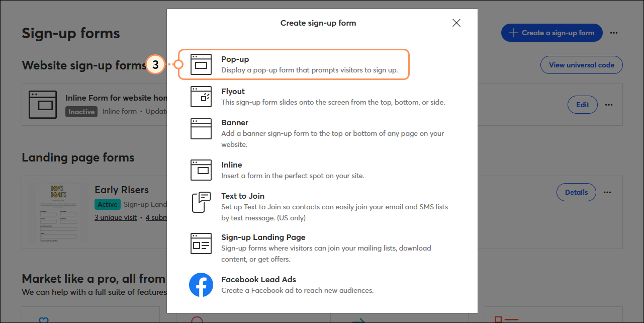Screen dimensions: 644x323
Task: Edit the Inline Form for website
Action: (583, 105)
